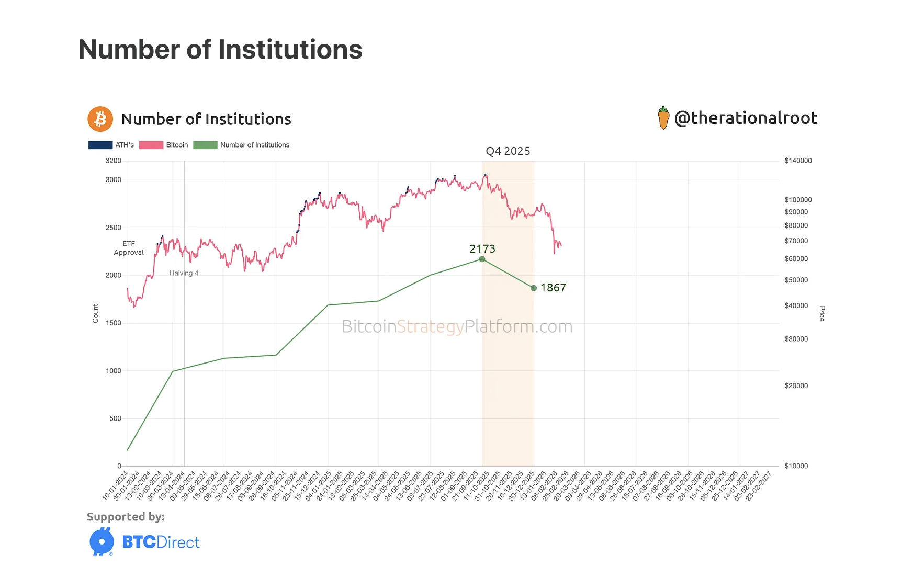The width and height of the screenshot is (924, 567).
Task: Toggle the Bitcoin legend series
Action: point(177,145)
